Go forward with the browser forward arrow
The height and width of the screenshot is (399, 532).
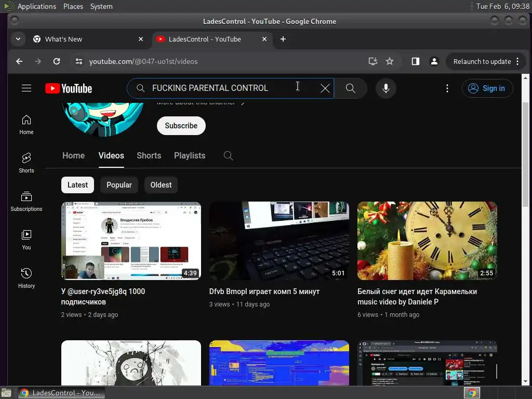38,61
